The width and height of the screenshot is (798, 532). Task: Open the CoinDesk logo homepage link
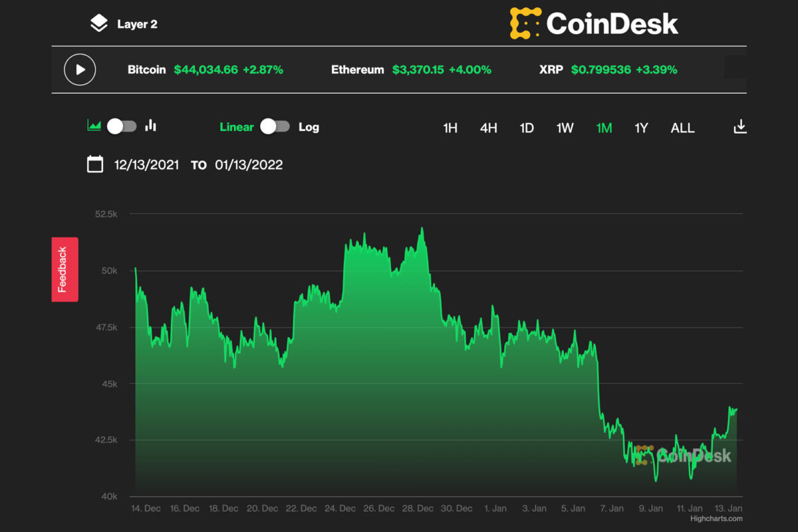(594, 23)
